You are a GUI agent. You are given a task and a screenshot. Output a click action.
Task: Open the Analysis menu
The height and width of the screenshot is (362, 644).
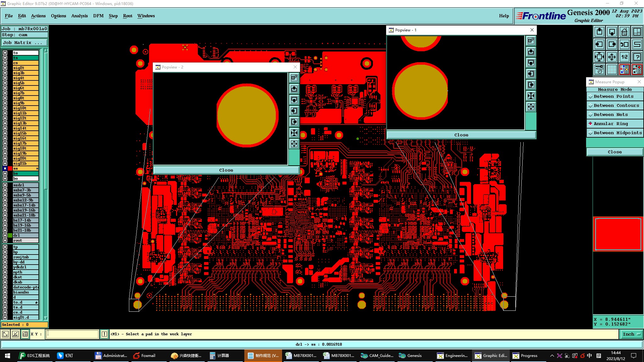[x=79, y=16]
